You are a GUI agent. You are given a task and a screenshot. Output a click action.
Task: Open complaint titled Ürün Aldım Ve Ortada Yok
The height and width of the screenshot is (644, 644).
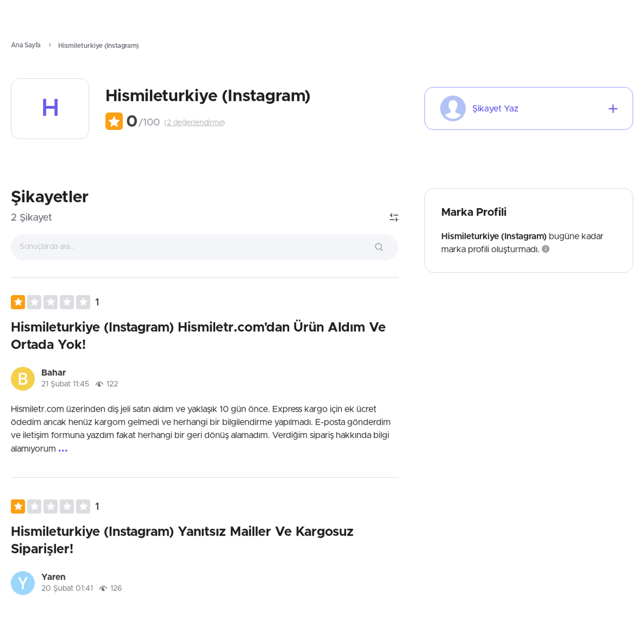pyautogui.click(x=199, y=335)
